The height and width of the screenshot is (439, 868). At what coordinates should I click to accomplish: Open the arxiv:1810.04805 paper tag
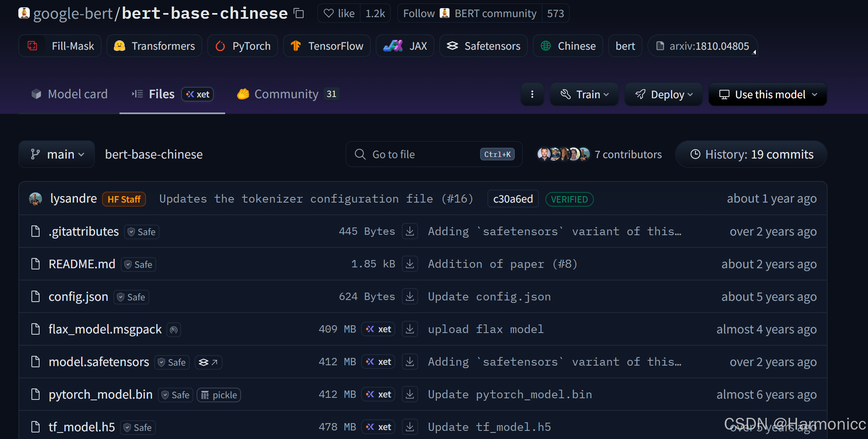703,46
